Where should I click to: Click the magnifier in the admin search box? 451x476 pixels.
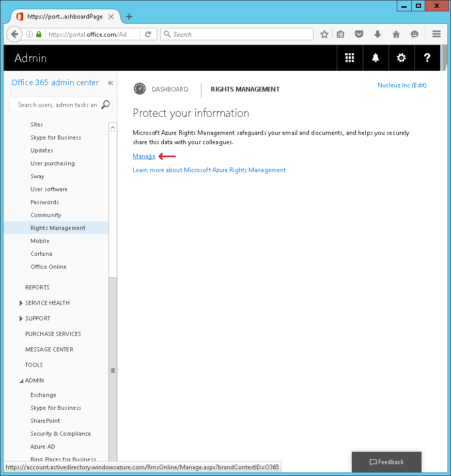point(105,105)
